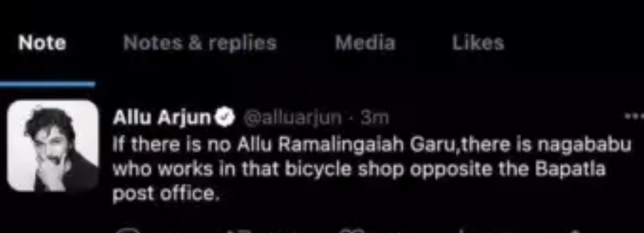Click the 3m post timestamp

pyautogui.click(x=374, y=118)
